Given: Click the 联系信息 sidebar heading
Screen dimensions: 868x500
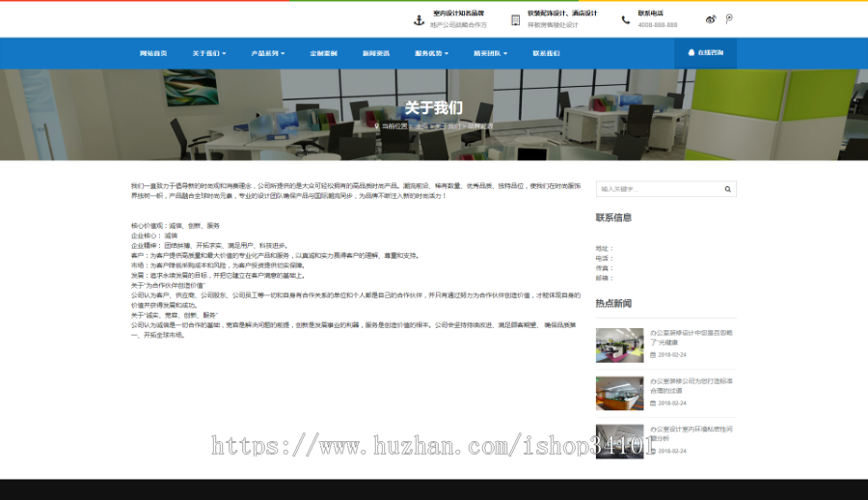Looking at the screenshot, I should 613,217.
